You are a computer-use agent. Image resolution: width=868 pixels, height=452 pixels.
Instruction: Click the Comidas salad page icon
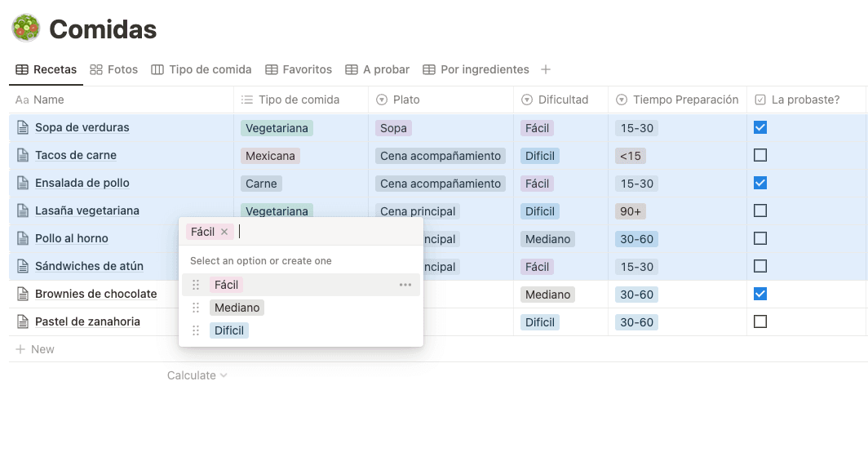coord(25,29)
